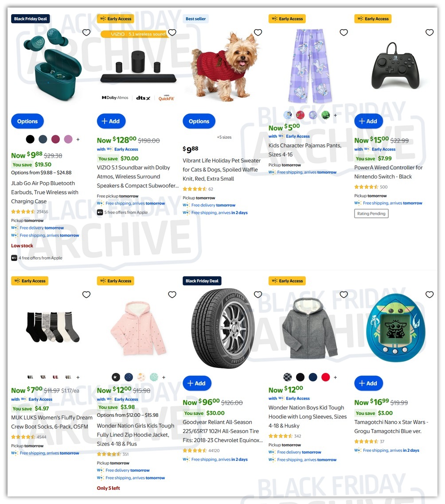Expand more color options for JLab earbuds
This screenshot has width=445, height=504.
(78, 140)
